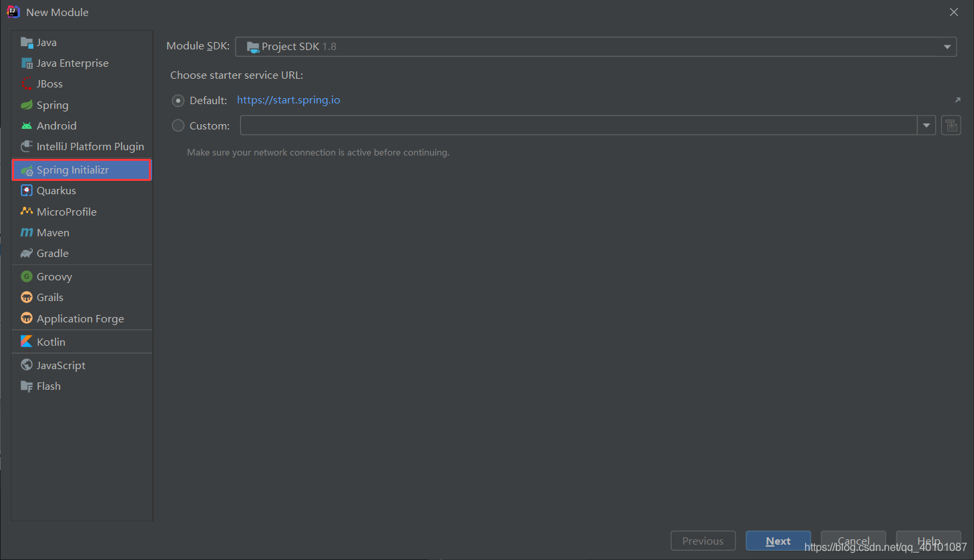Screen dimensions: 974x560
Task: Pick the Gradle module type
Action: (x=82, y=253)
